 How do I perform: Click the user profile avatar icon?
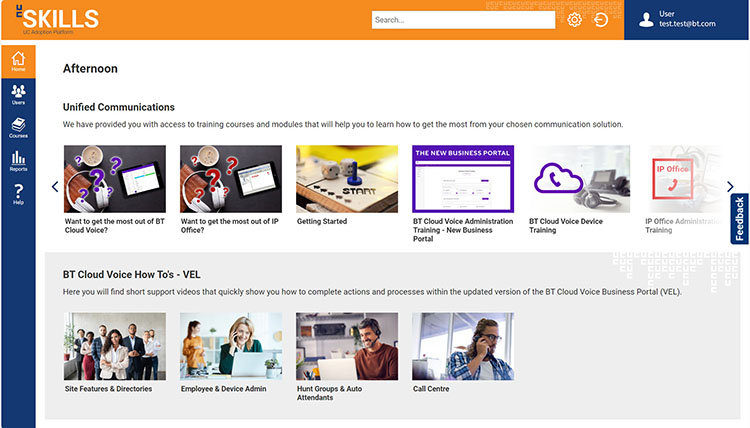tap(646, 20)
